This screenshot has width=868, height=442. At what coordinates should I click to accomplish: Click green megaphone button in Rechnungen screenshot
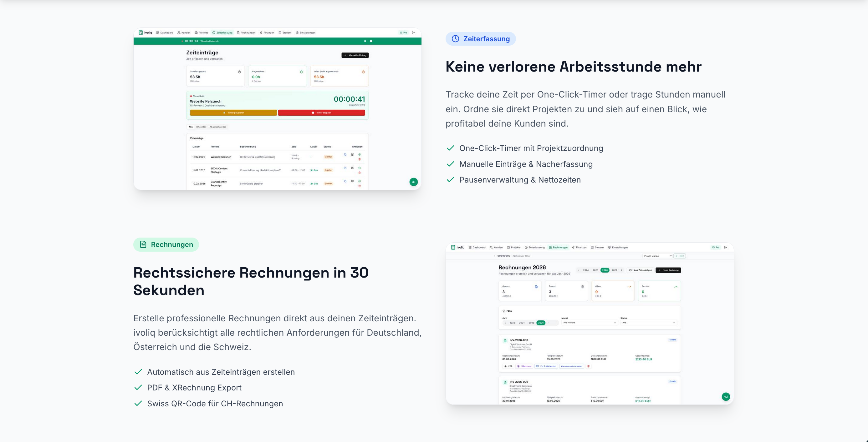726,397
